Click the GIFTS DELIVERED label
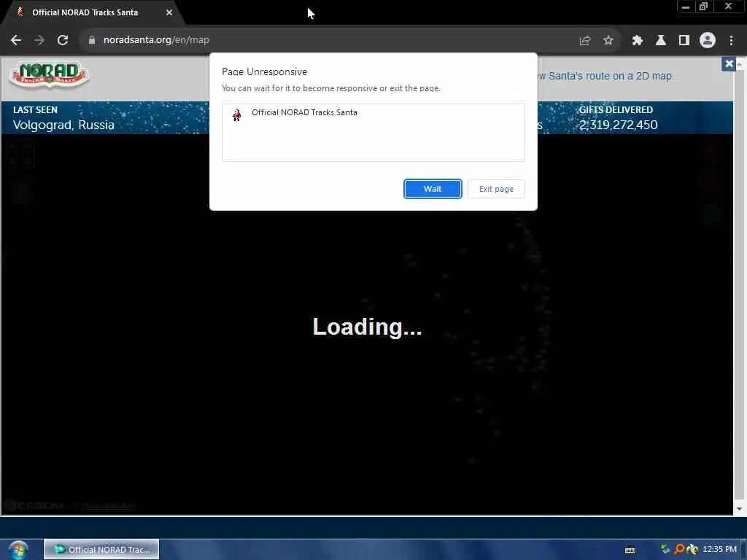This screenshot has width=747, height=560. pos(616,110)
